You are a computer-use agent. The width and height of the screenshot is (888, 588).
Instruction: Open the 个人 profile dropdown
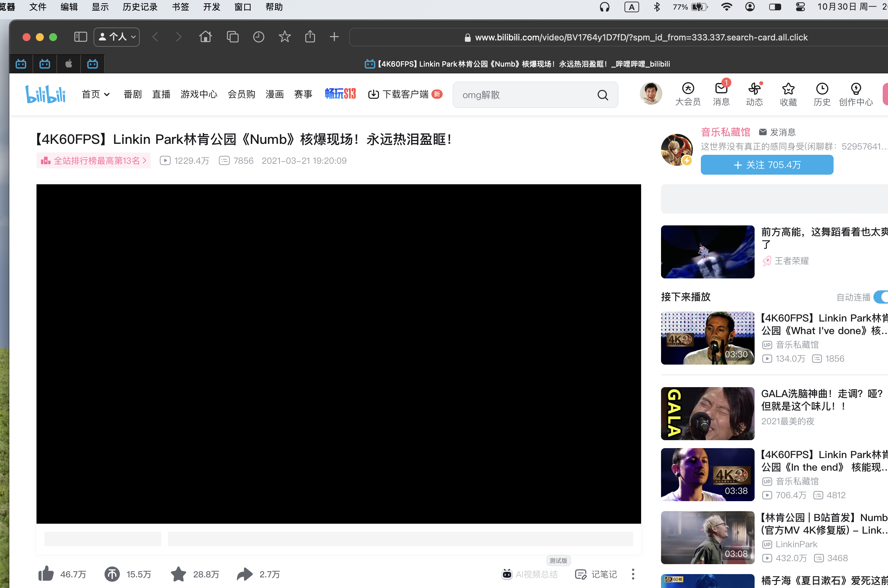[x=116, y=37]
